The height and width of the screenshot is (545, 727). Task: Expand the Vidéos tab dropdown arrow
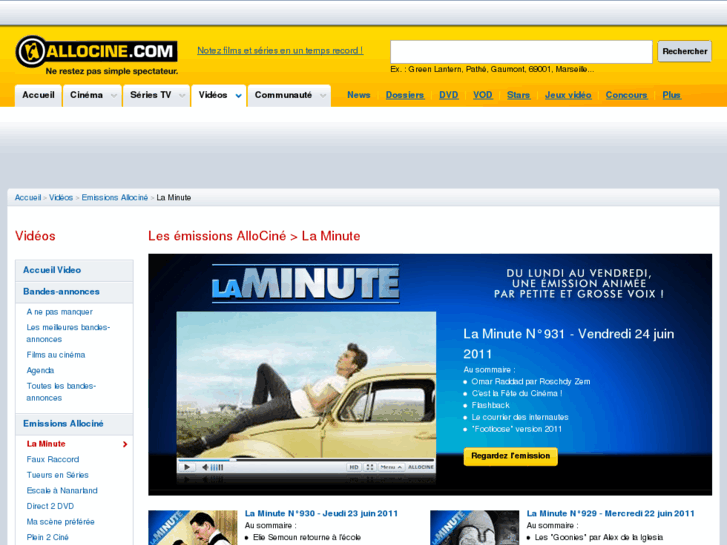(x=238, y=96)
